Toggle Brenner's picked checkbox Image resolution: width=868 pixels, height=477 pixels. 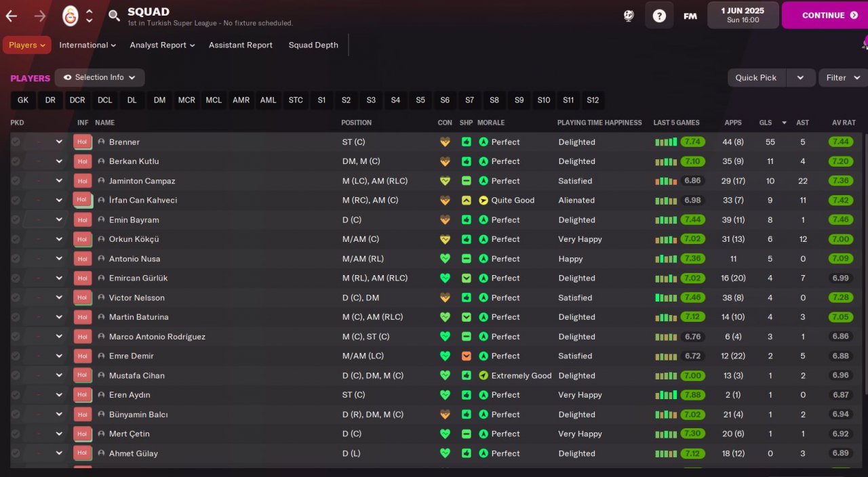point(16,142)
